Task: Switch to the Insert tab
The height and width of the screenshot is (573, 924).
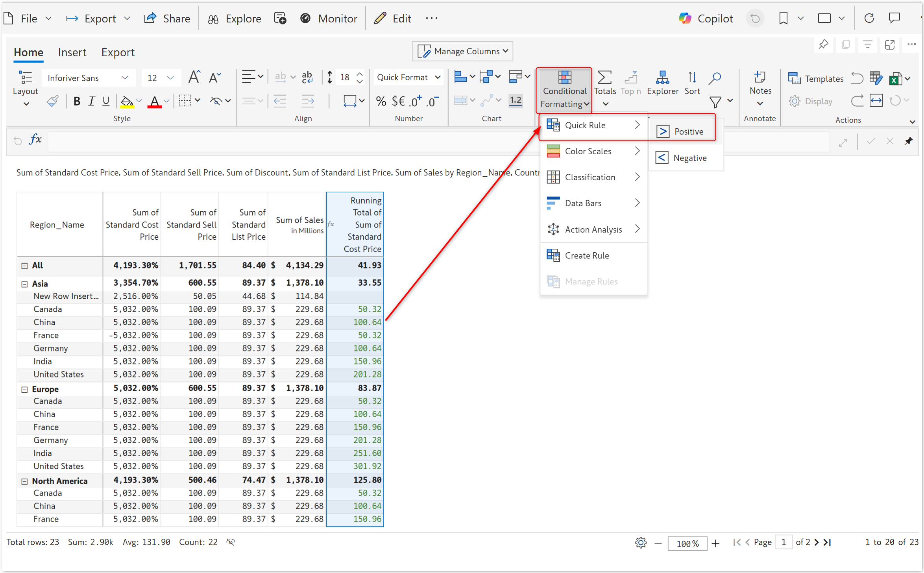Action: pyautogui.click(x=72, y=52)
